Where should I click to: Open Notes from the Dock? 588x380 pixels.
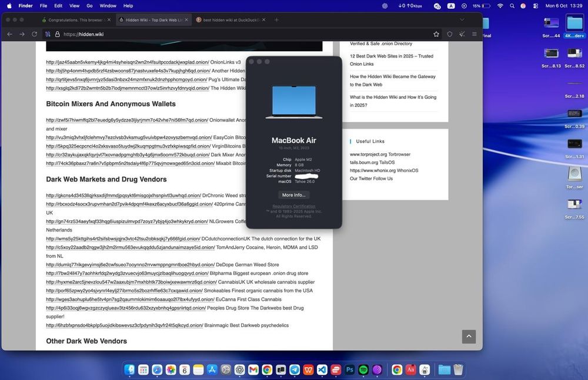pyautogui.click(x=198, y=370)
